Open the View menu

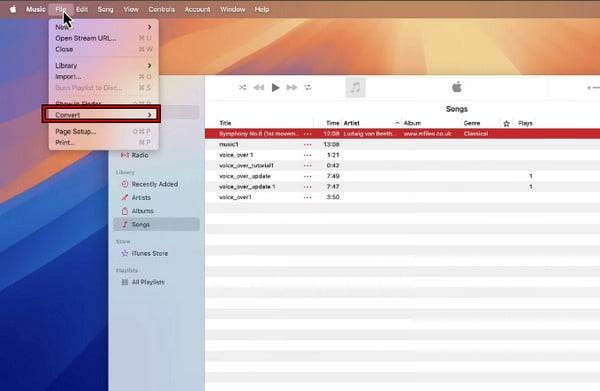(x=131, y=9)
